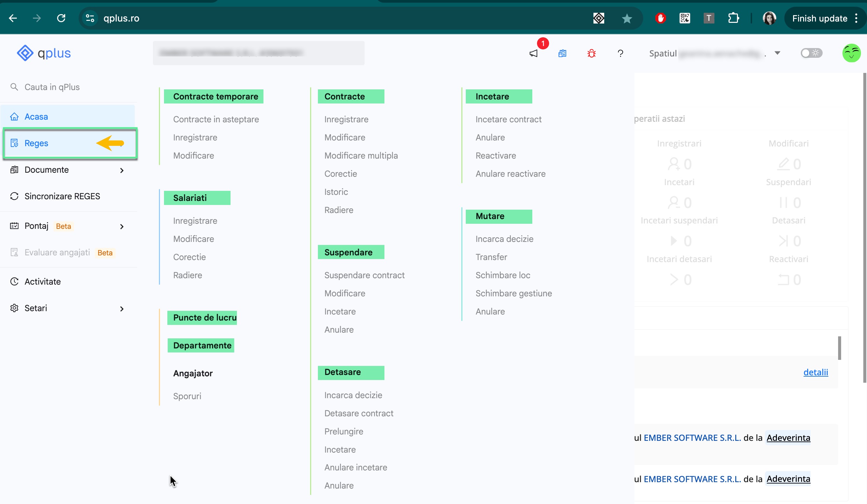Select Corectie under Salariati
This screenshot has width=867, height=504.
coord(190,257)
